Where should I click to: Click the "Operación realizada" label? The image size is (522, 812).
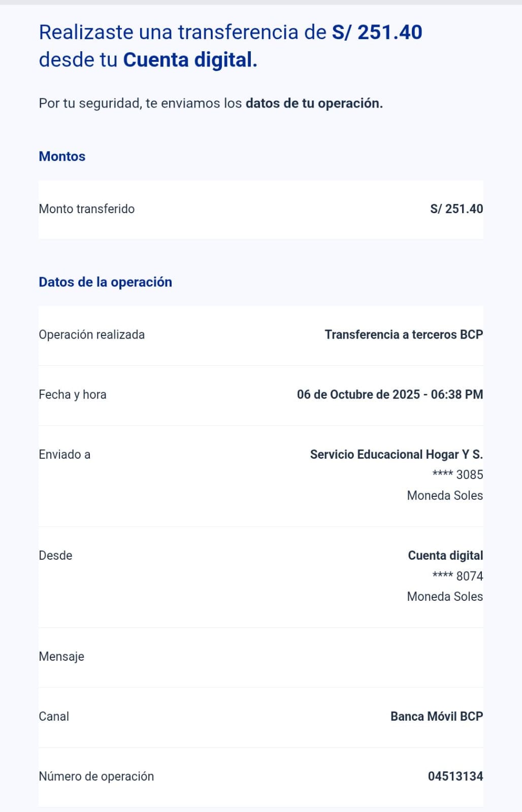tap(91, 335)
